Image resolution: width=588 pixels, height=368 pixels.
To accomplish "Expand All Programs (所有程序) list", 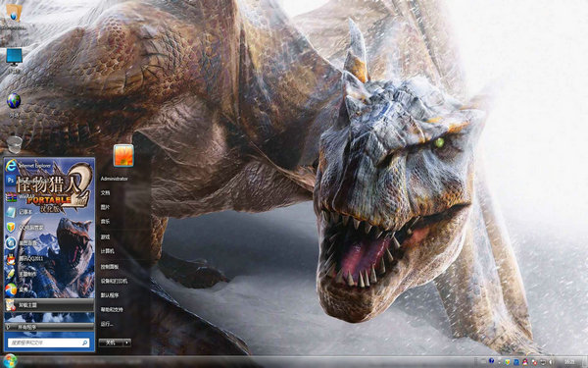I will click(49, 327).
